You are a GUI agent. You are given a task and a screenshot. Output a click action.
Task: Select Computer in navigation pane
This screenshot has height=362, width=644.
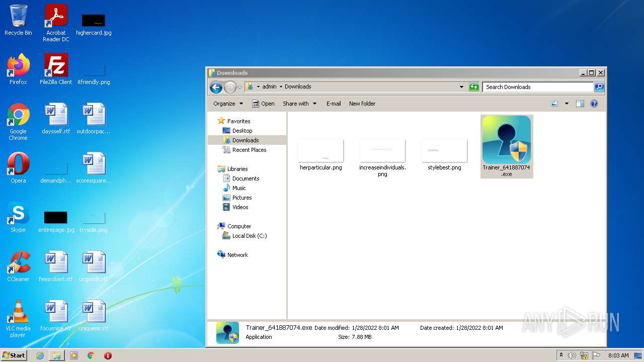239,226
